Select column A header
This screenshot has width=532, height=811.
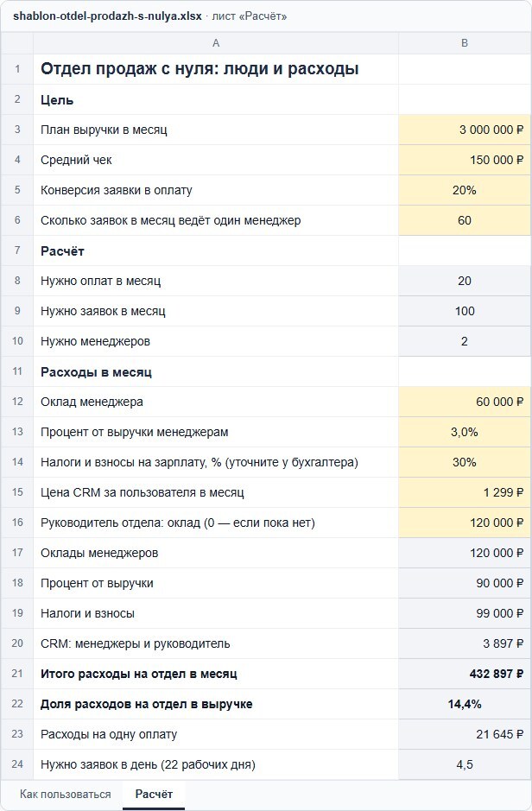[x=216, y=43]
